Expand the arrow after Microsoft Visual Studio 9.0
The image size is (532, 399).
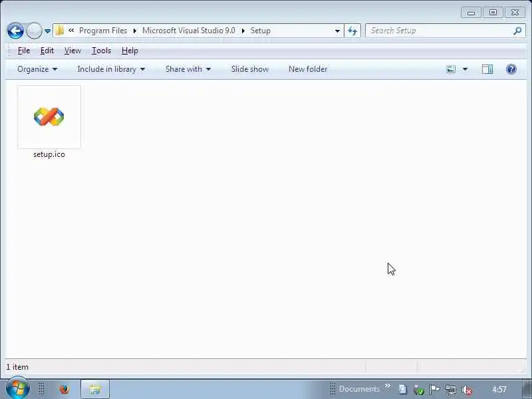(243, 31)
